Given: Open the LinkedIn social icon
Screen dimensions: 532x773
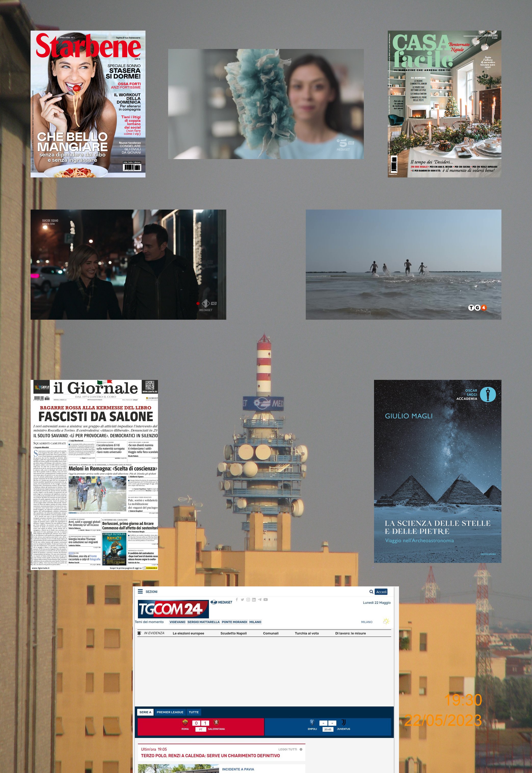Looking at the screenshot, I should [254, 600].
